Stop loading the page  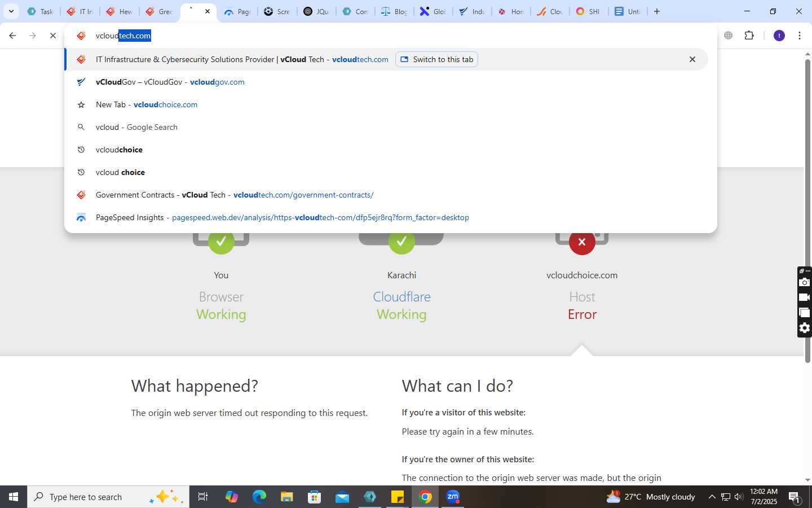point(52,36)
